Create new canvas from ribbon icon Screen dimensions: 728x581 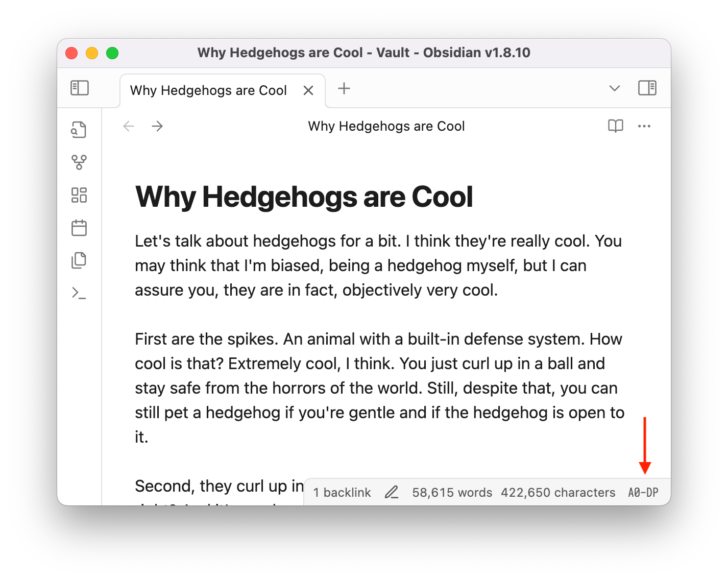[x=79, y=195]
